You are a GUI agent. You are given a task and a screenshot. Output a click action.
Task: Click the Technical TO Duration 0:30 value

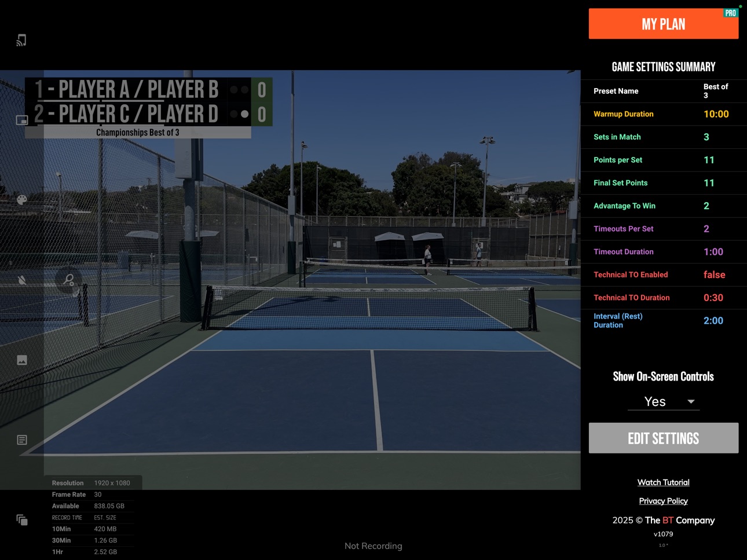[x=713, y=298]
